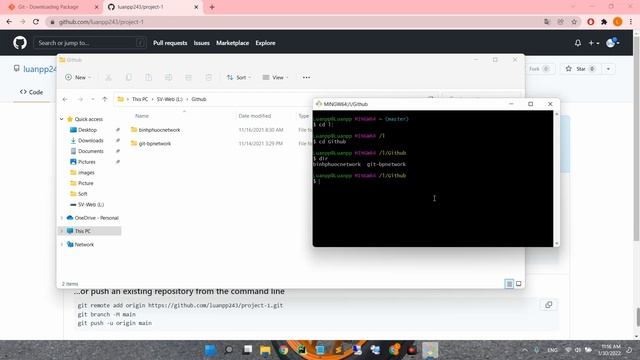Open recent locations dropdown in Explorer
The height and width of the screenshot is (360, 640).
click(93, 99)
